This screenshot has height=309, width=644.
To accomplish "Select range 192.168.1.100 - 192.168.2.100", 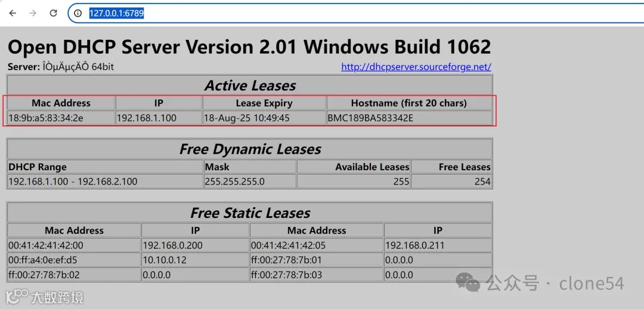I will 73,181.
